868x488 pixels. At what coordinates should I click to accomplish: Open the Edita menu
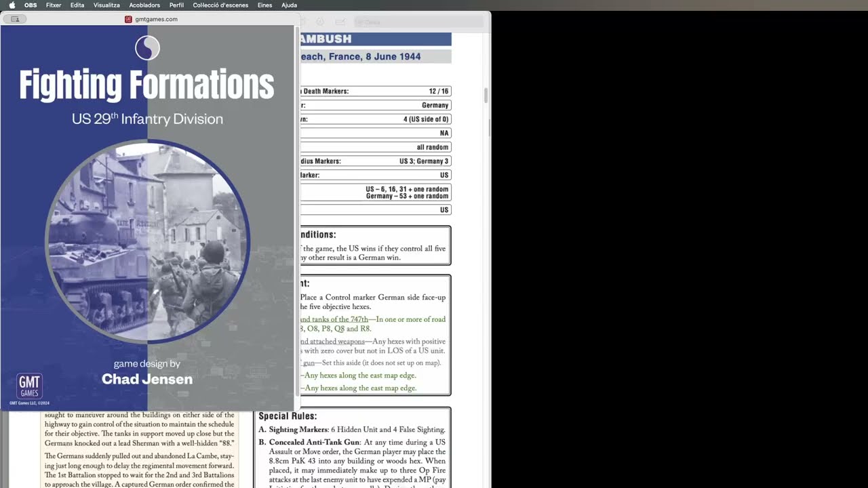click(x=77, y=5)
